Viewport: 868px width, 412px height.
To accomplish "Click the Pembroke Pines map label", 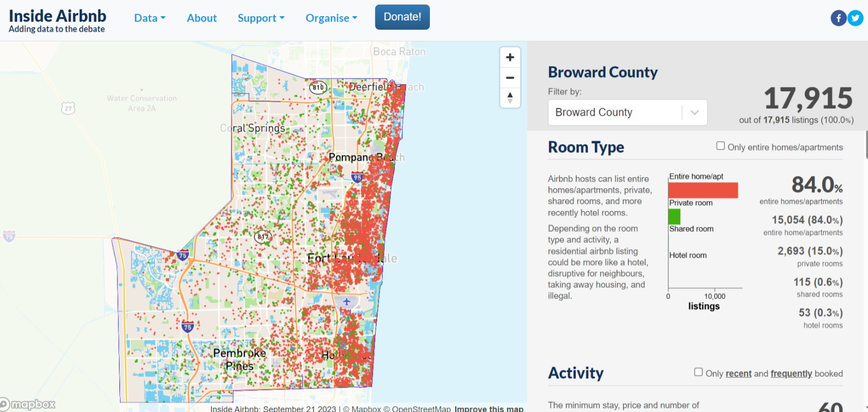I will pyautogui.click(x=239, y=360).
